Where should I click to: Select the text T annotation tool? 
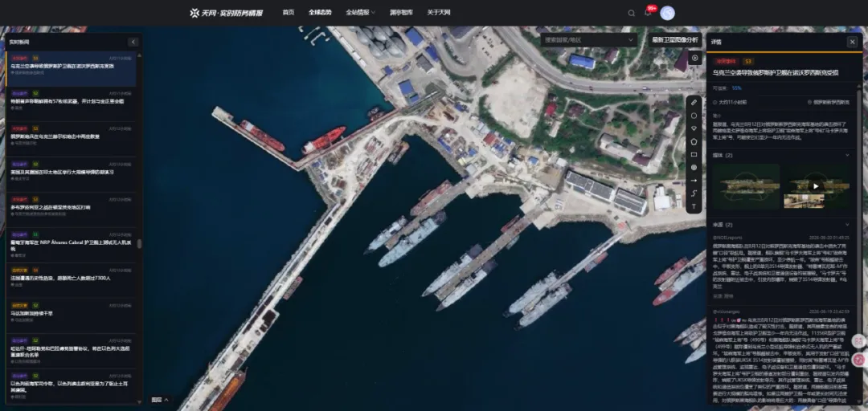(694, 206)
